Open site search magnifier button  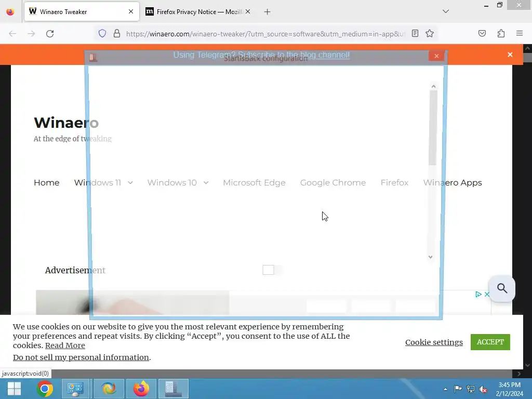tap(502, 288)
